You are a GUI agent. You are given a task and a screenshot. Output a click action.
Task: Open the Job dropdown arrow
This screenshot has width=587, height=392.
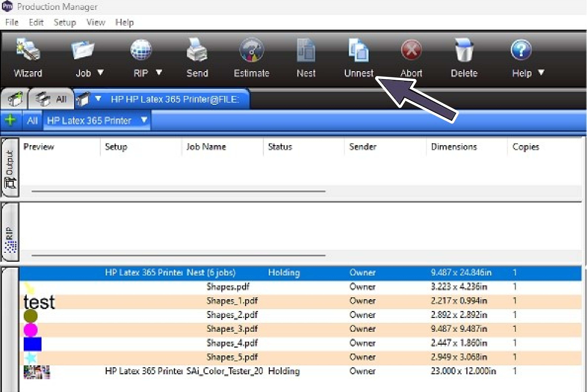(x=101, y=73)
